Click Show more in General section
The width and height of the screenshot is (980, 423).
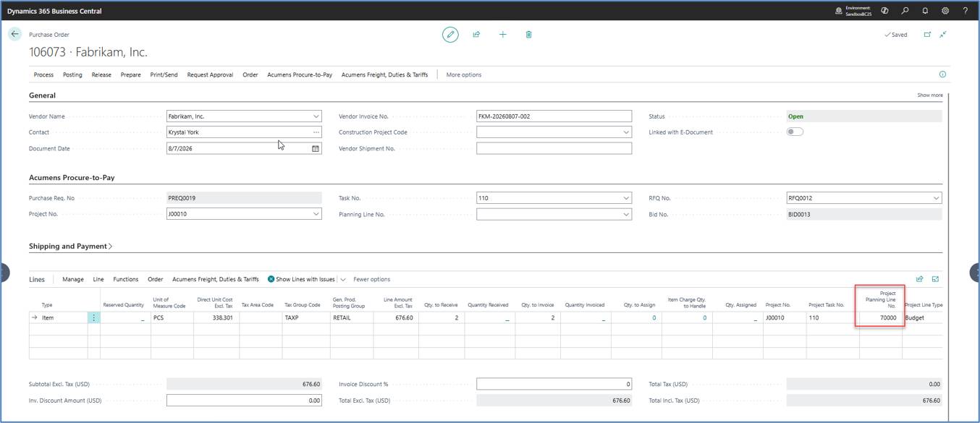(930, 95)
